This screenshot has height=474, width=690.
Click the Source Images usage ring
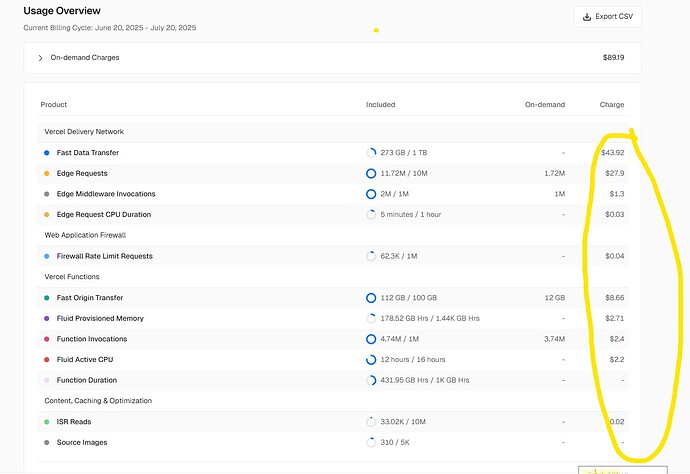tap(371, 443)
